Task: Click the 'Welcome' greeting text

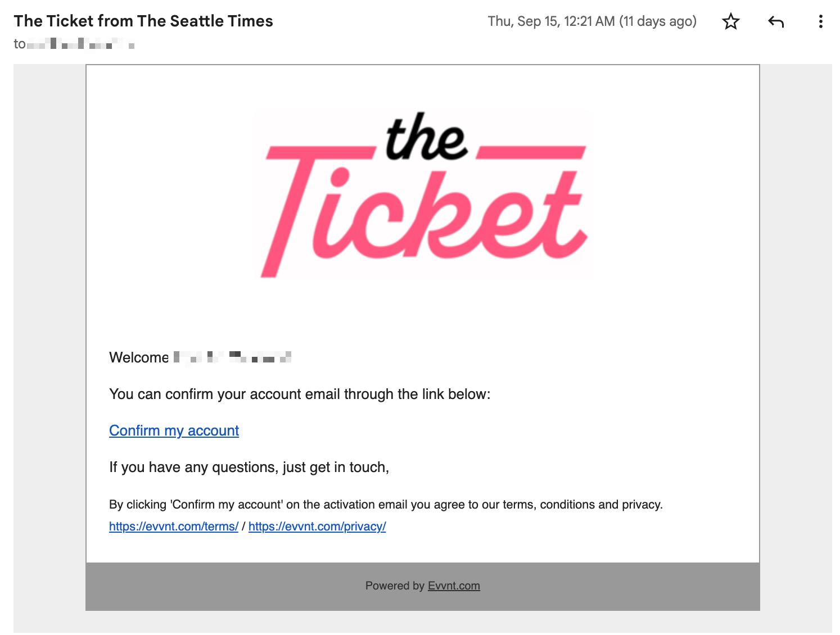Action: point(139,357)
